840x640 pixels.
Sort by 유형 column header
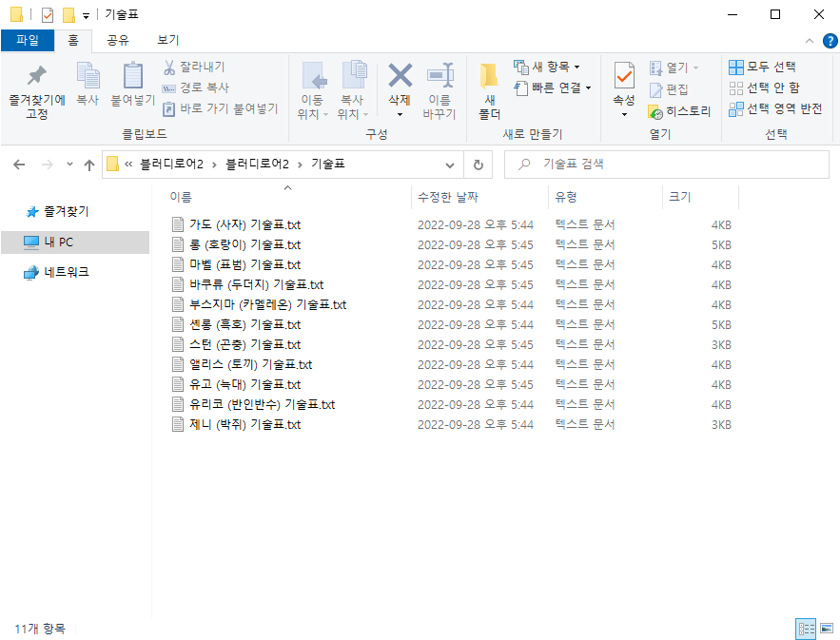[x=566, y=197]
